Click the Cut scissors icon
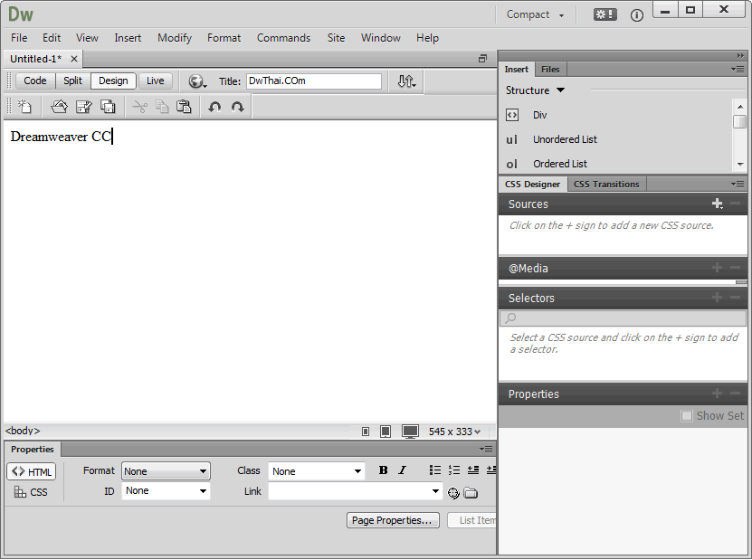Image resolution: width=752 pixels, height=560 pixels. [x=139, y=107]
